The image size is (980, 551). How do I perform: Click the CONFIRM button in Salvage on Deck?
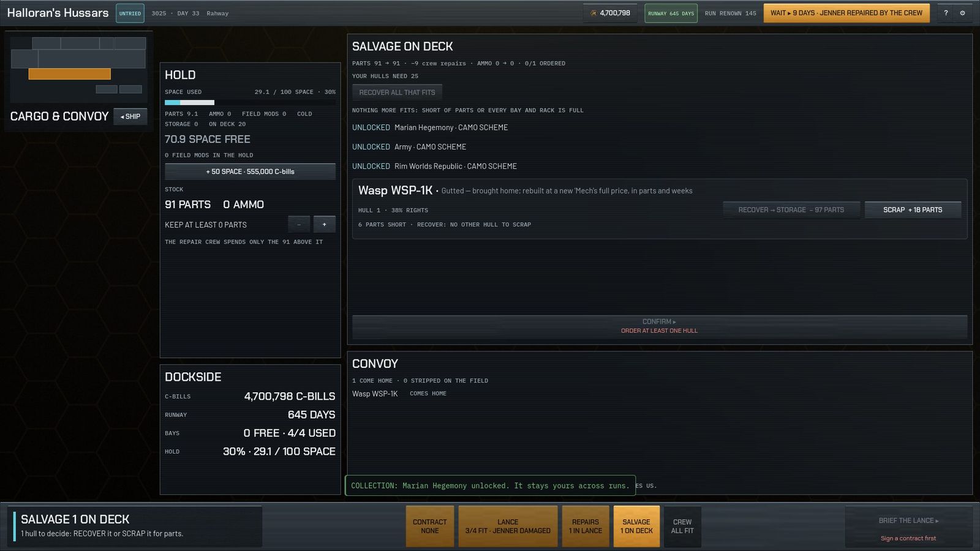click(x=659, y=326)
